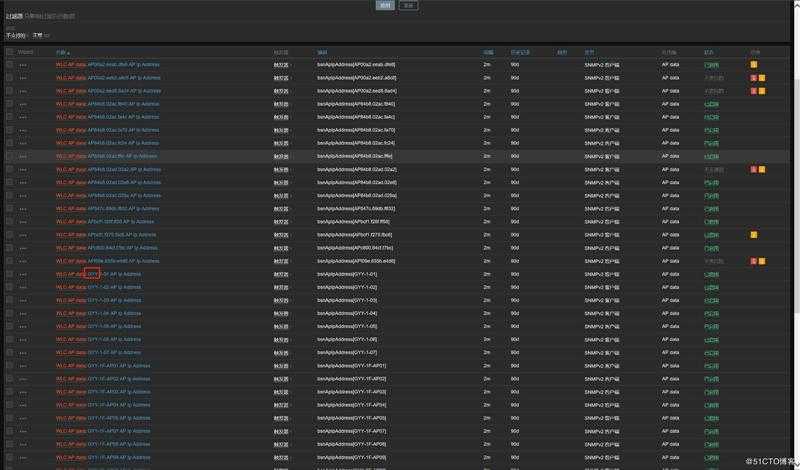Image resolution: width=800 pixels, height=470 pixels.
Task: Tick the checkbox for GYY-1F-AP04 item
Action: pos(9,405)
